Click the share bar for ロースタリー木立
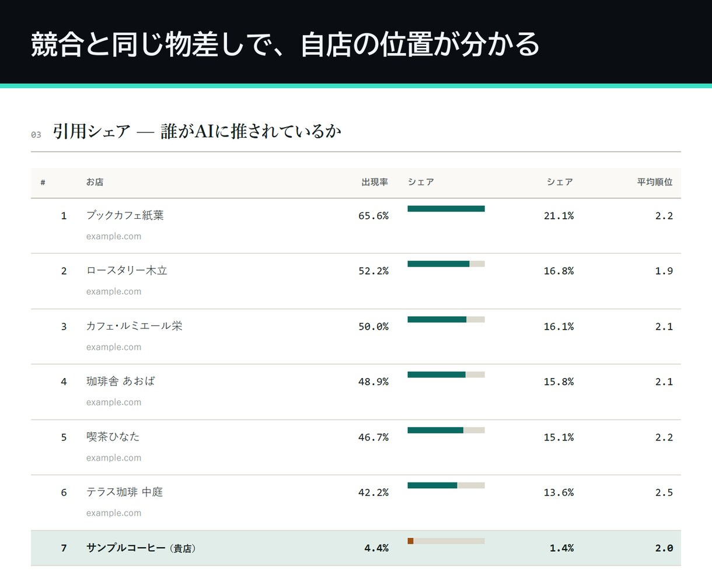Image resolution: width=712 pixels, height=588 pixels. (446, 264)
